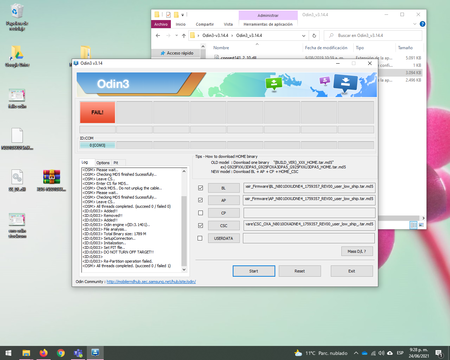Open the Archivo tab in Explorer
The height and width of the screenshot is (360, 450).
point(161,24)
